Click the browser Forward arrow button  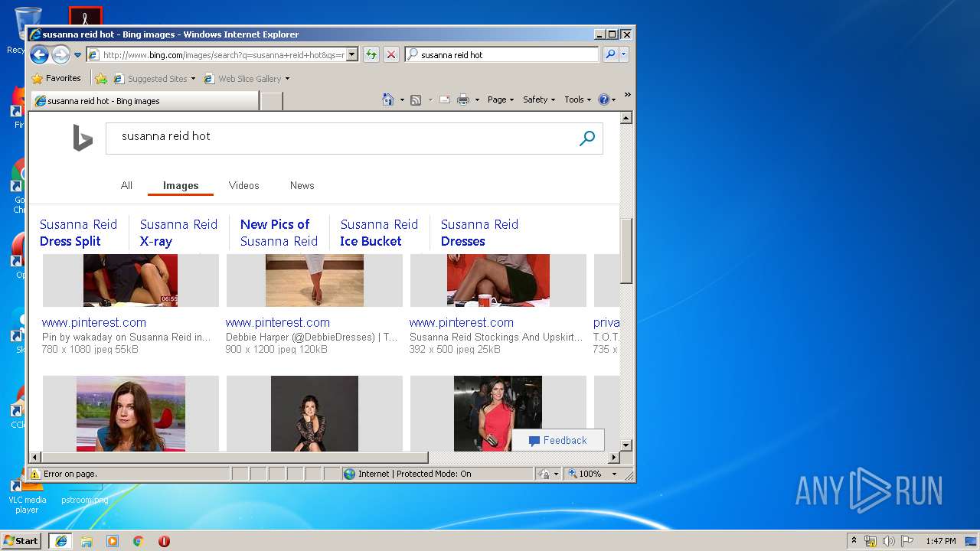60,54
